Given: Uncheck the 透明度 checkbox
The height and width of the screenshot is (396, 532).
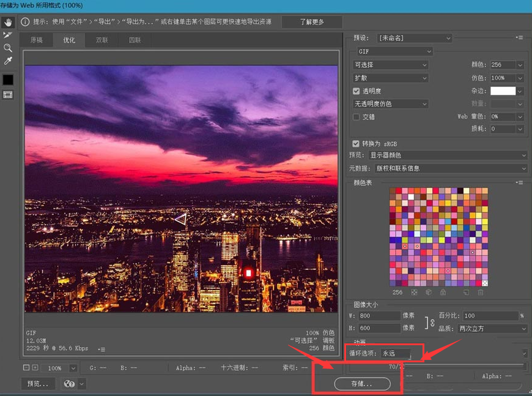Looking at the screenshot, I should (357, 91).
